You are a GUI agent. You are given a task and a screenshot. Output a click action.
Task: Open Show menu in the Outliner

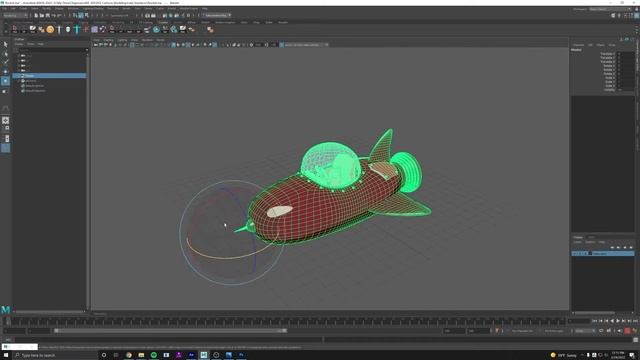(x=30, y=44)
